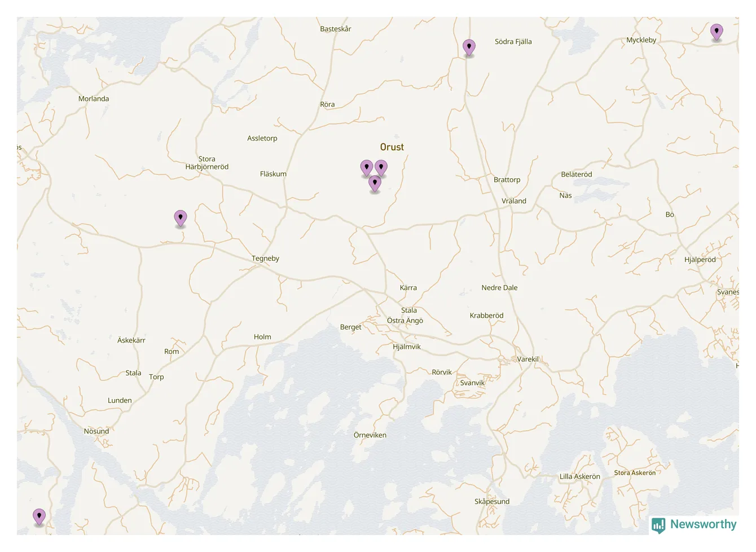Click the Torp place label
The width and height of the screenshot is (756, 552).
coord(157,377)
